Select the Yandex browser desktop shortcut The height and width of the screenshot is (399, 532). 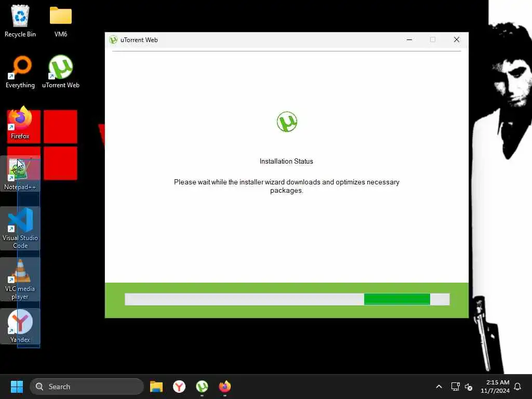click(20, 326)
